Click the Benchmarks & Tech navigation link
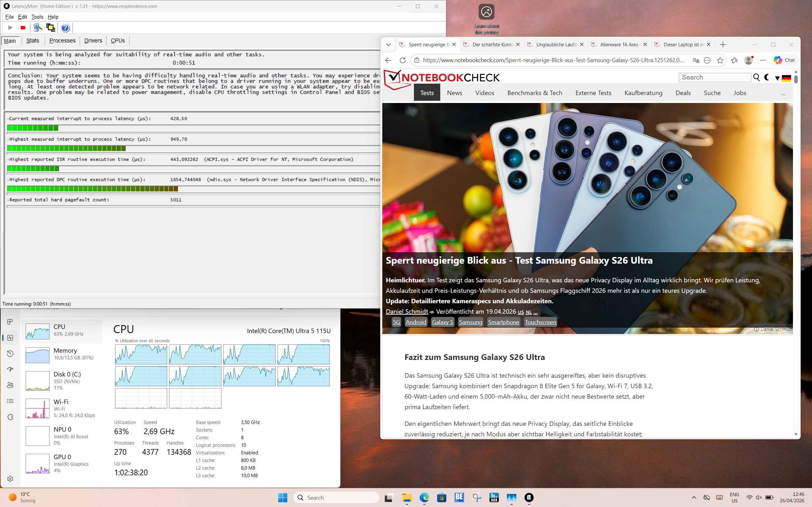This screenshot has width=812, height=507. pyautogui.click(x=534, y=93)
